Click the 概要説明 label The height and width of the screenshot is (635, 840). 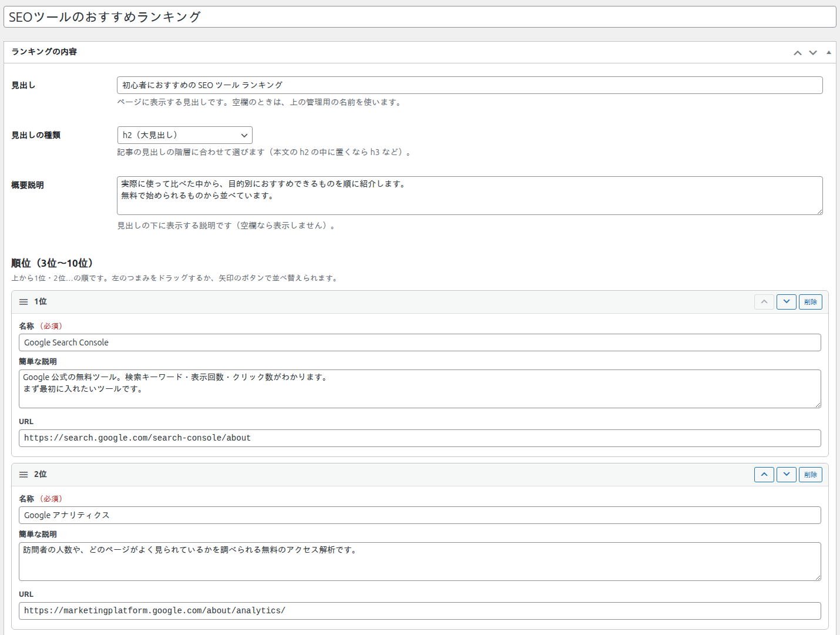point(28,185)
